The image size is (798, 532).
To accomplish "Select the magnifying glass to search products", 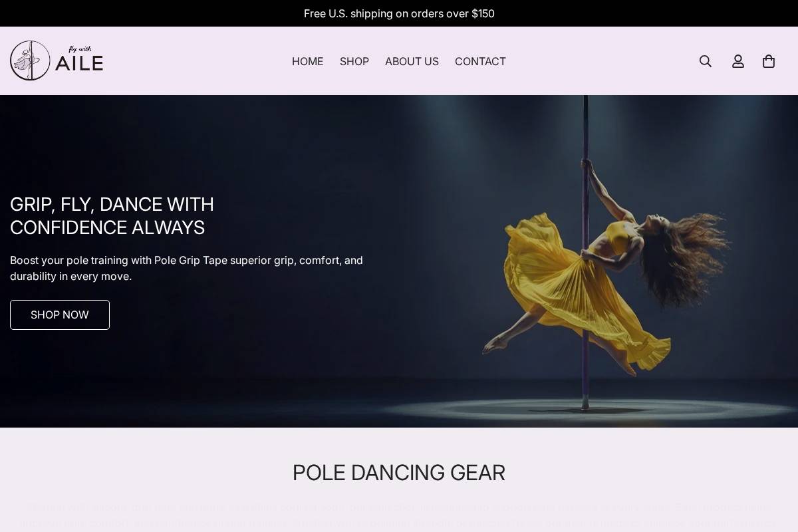I will (x=705, y=61).
